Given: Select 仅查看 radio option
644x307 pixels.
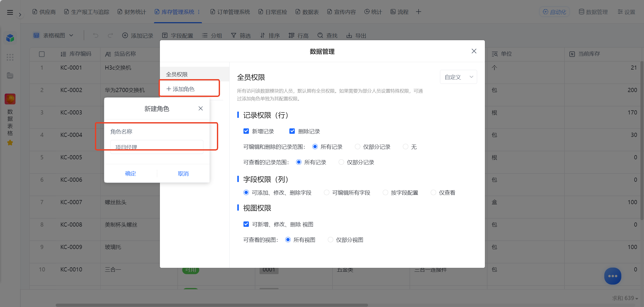Looking at the screenshot, I should click(433, 193).
